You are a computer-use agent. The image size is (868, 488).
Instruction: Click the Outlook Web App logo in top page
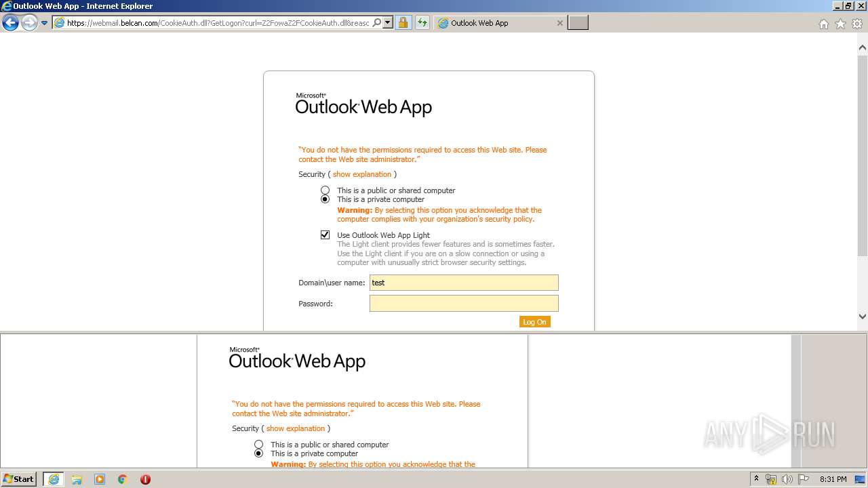coord(363,104)
